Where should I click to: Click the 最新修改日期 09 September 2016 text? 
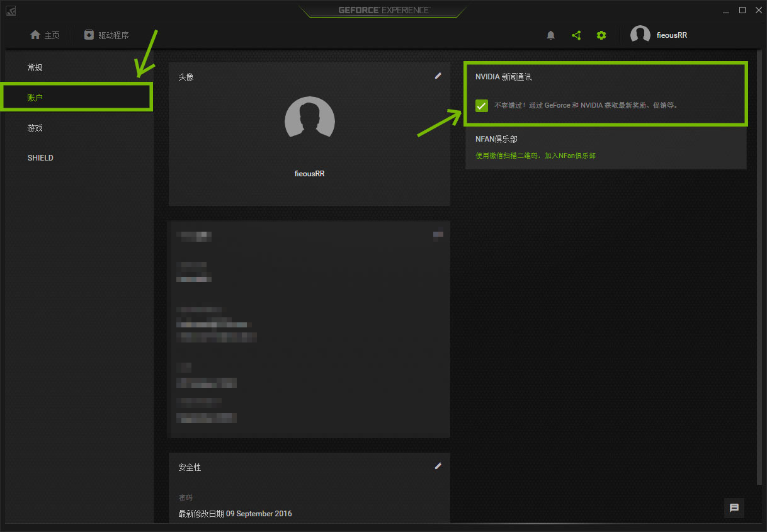click(x=235, y=514)
